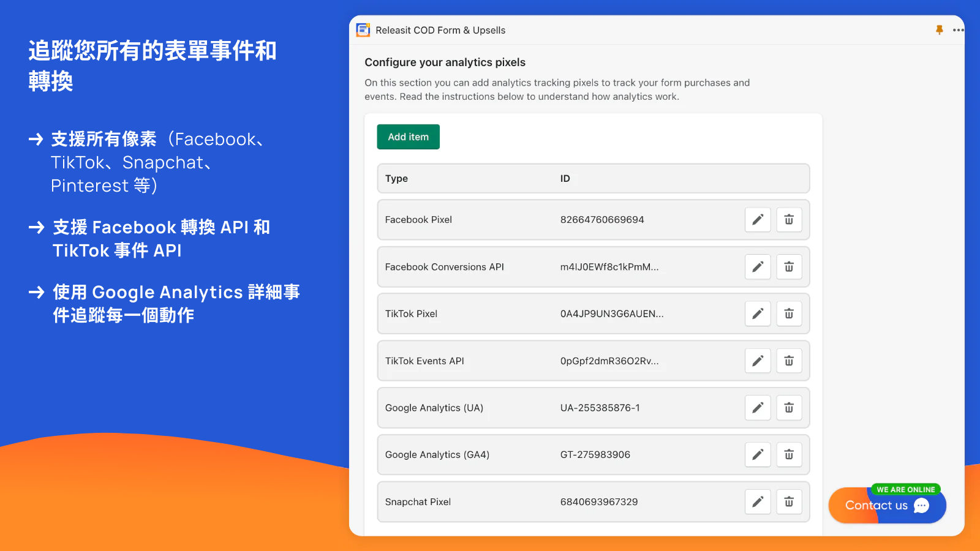Edit the Google Analytics (UA) entry
The height and width of the screenshot is (551, 980).
point(758,408)
